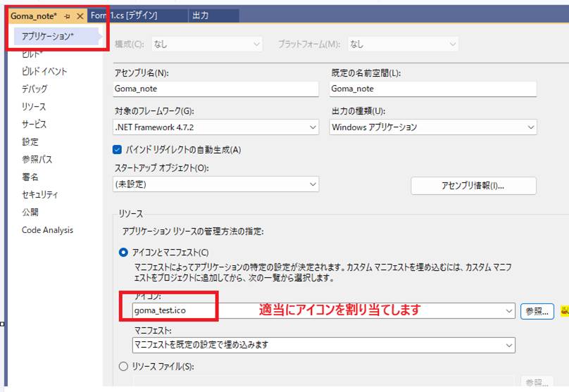This screenshot has width=569, height=392.
Task: Select Code Analysis in sidebar
Action: 47,230
